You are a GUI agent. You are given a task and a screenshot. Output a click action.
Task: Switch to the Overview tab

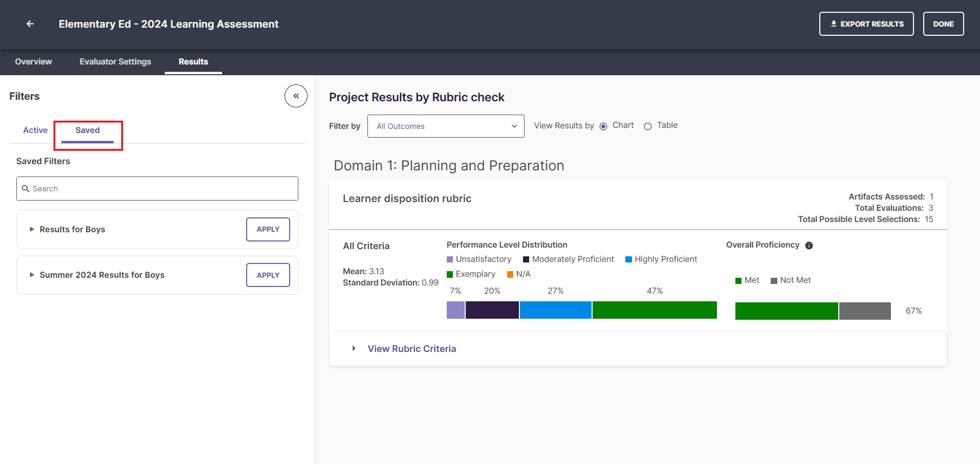(x=33, y=61)
